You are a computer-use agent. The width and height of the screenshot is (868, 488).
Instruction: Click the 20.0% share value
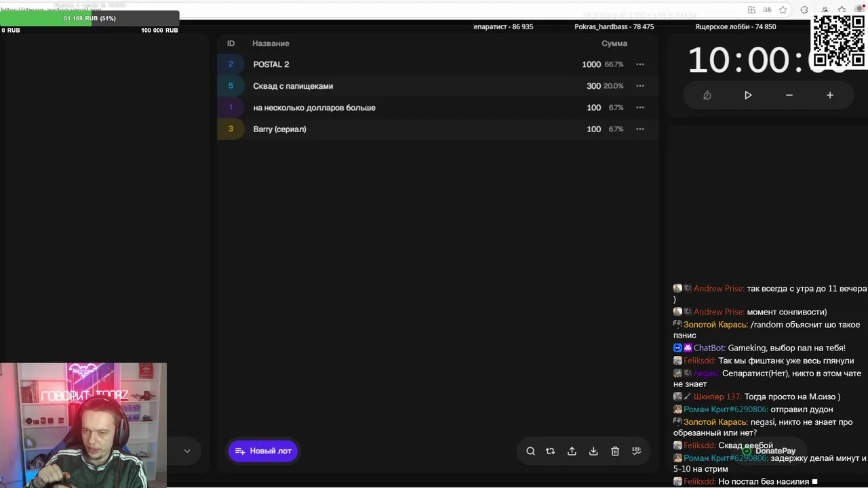point(614,86)
